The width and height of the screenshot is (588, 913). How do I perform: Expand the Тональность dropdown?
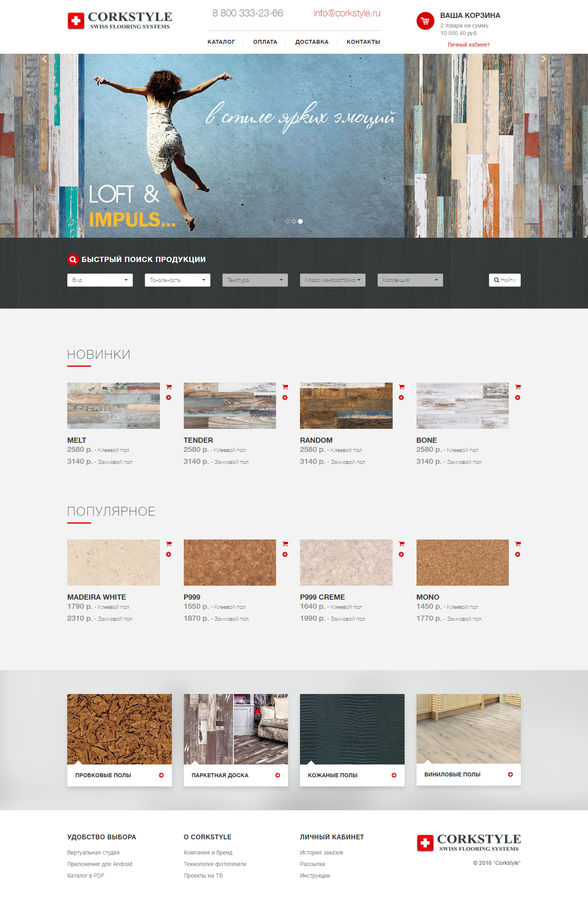click(177, 280)
